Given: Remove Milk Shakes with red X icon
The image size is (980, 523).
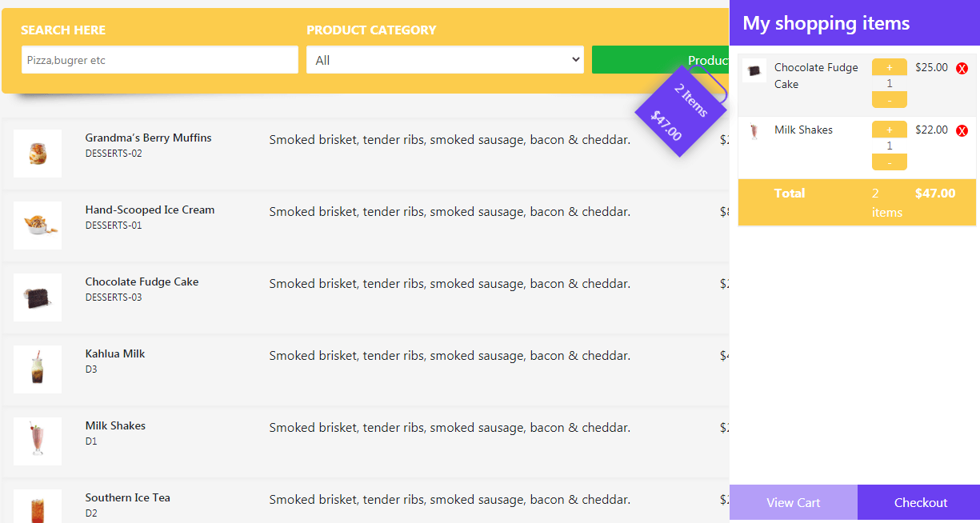Looking at the screenshot, I should click(x=962, y=131).
